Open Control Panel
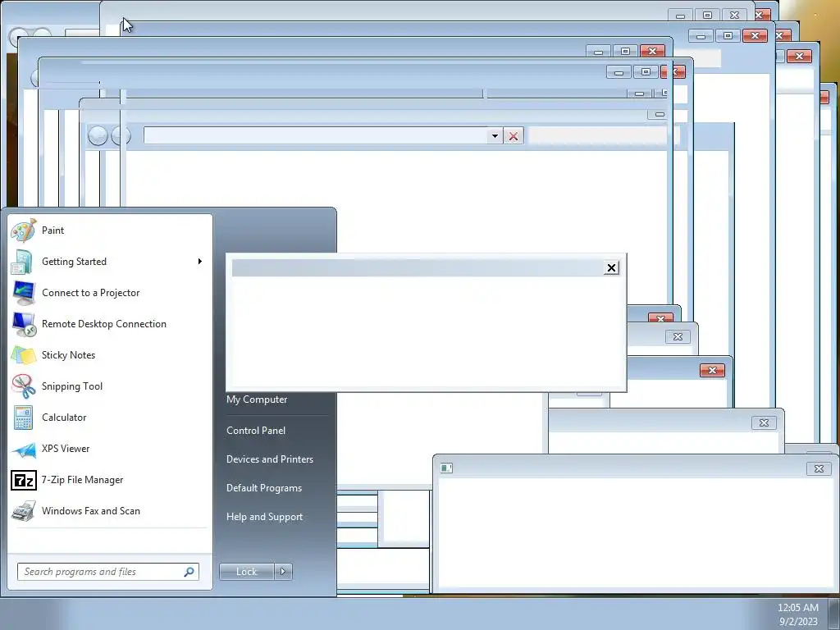The height and width of the screenshot is (630, 840). [x=256, y=431]
